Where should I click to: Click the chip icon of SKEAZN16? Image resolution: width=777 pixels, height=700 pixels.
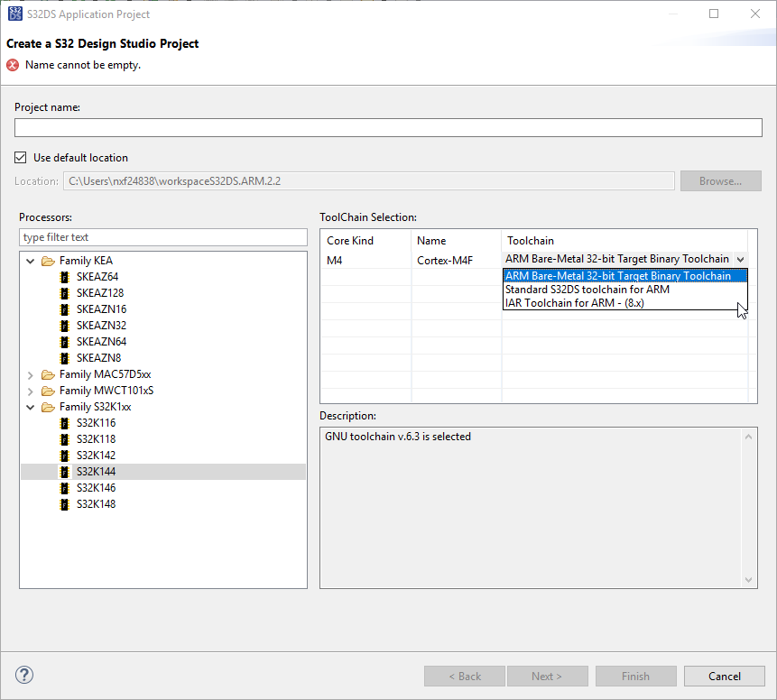(x=64, y=309)
